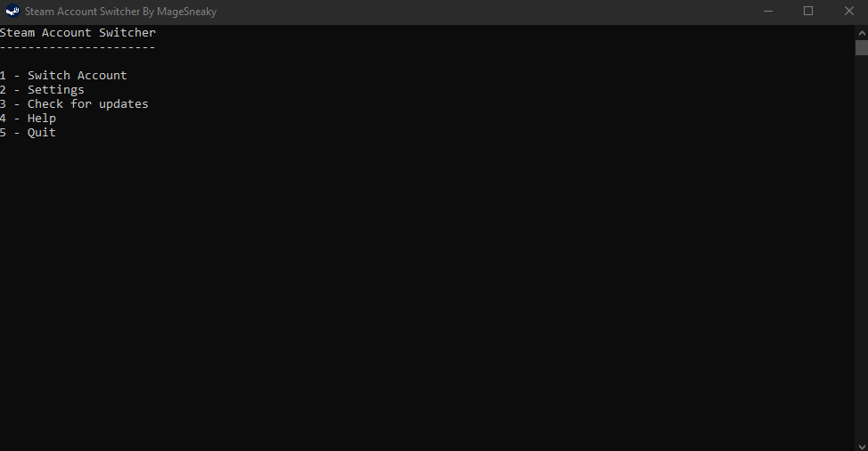Click the dashed separator line under the heading
868x451 pixels.
coord(78,47)
